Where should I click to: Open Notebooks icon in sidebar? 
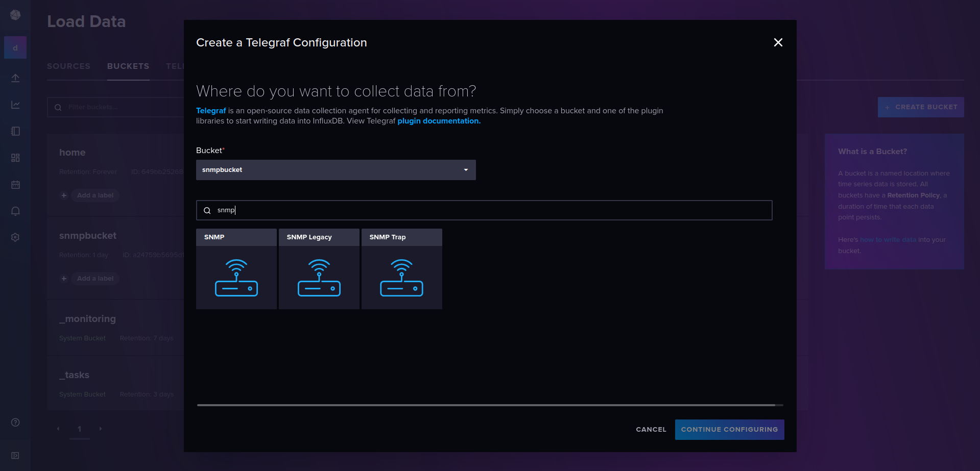(x=15, y=131)
